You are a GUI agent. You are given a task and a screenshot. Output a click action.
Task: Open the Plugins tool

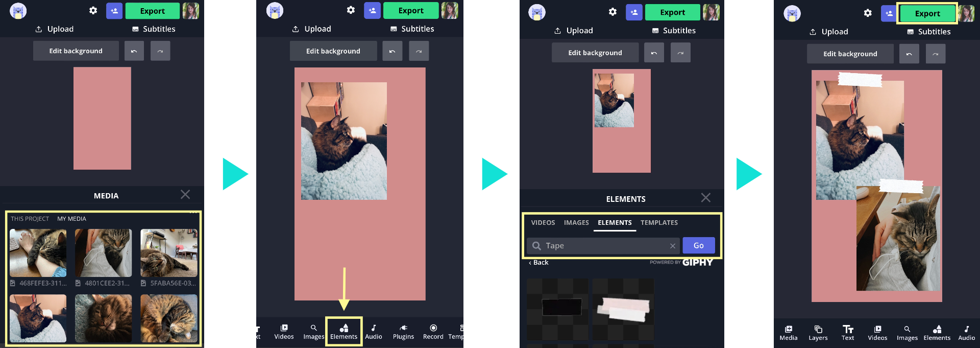click(403, 332)
